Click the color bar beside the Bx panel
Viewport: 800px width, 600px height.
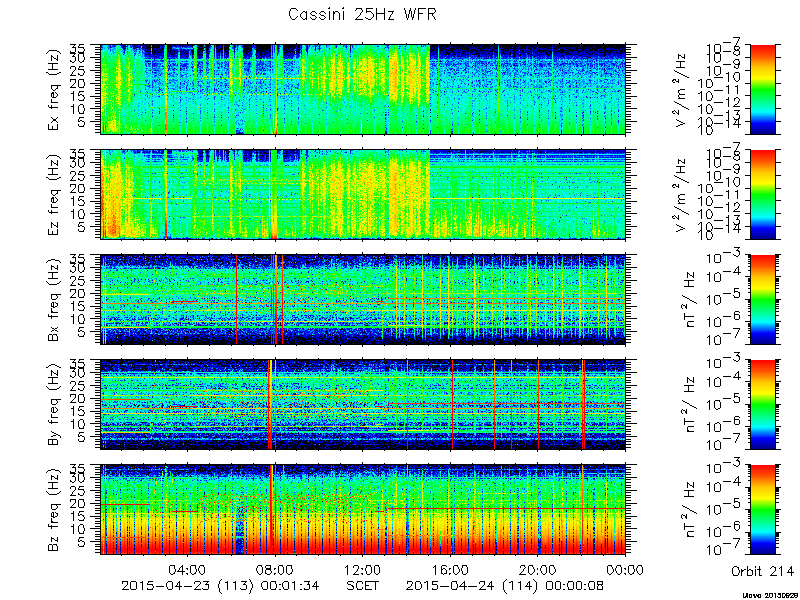tap(762, 299)
